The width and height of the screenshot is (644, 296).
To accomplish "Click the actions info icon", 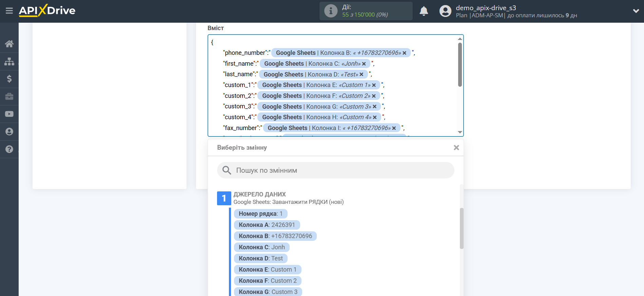I will (331, 11).
